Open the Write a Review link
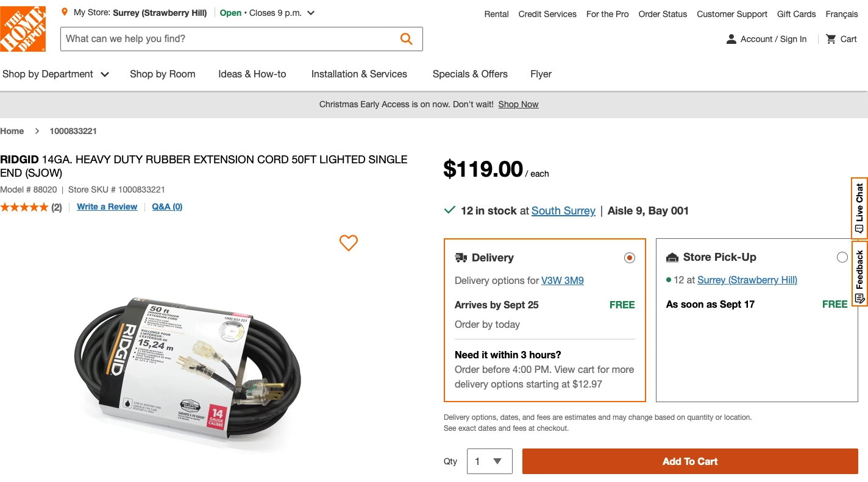The width and height of the screenshot is (868, 482). point(107,207)
